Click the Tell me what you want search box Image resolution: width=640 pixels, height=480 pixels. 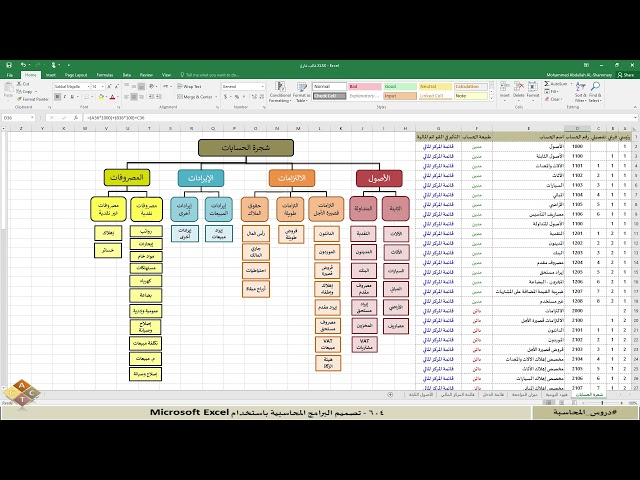click(x=210, y=75)
